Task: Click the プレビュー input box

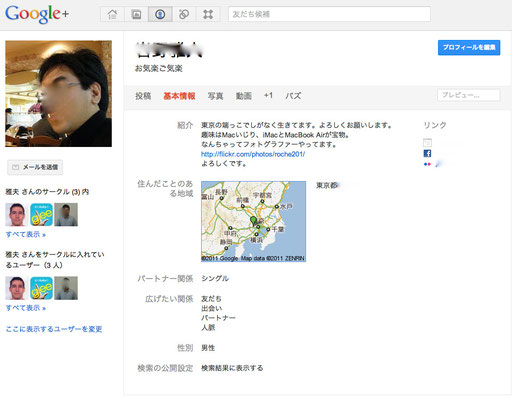Action: (x=469, y=95)
